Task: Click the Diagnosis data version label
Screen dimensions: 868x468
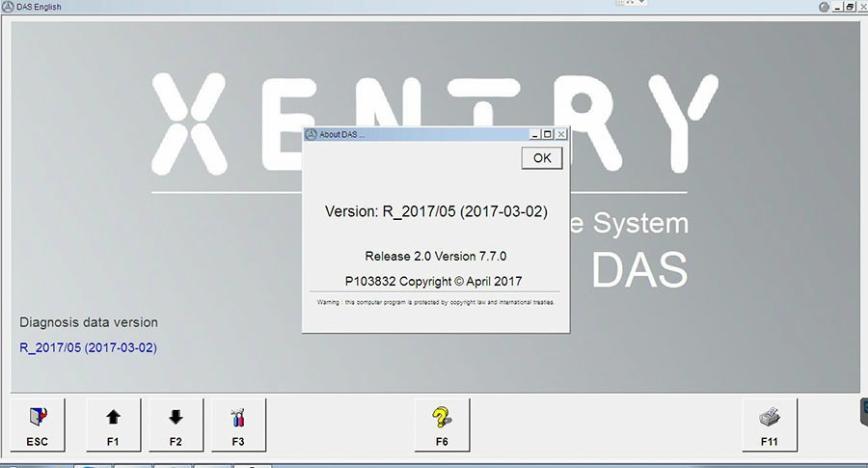Action: pos(89,322)
